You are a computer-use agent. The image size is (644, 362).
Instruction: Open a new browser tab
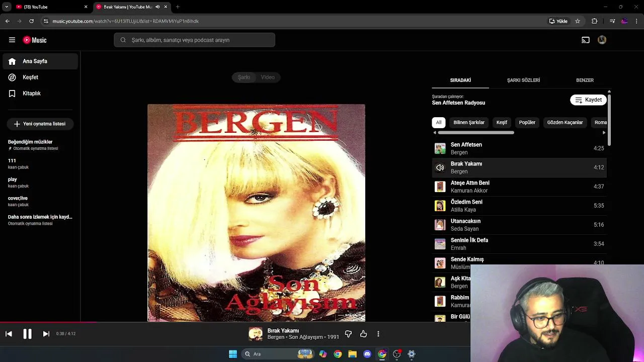pos(178,7)
